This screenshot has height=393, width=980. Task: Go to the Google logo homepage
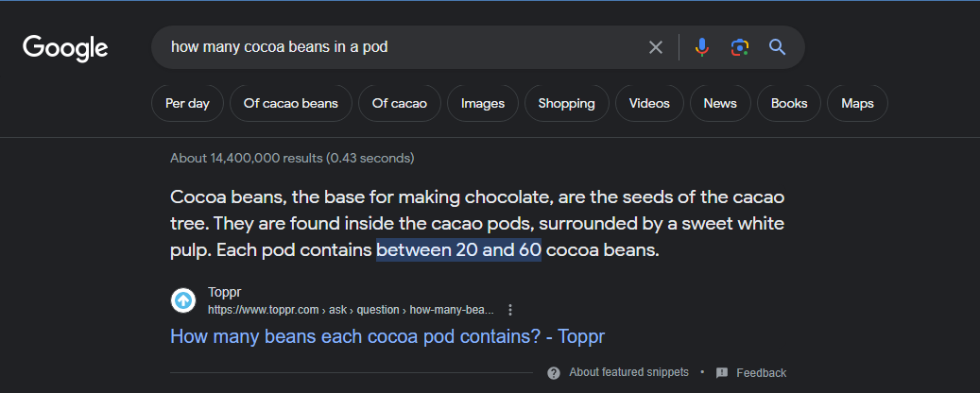pyautogui.click(x=65, y=47)
